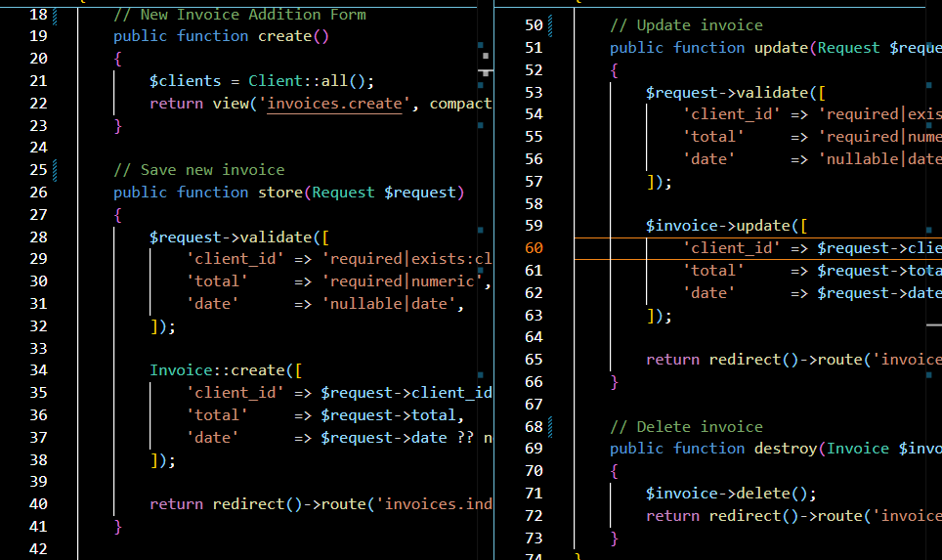Click 'delete' in '$invoice->delete();' on line 71
Viewport: 942px width, 560px height.
tap(763, 494)
